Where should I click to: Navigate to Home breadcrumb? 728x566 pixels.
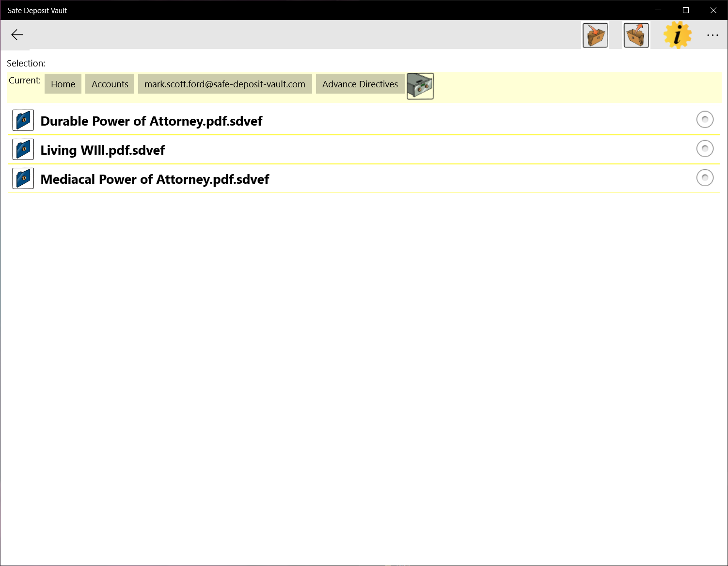[x=63, y=84]
